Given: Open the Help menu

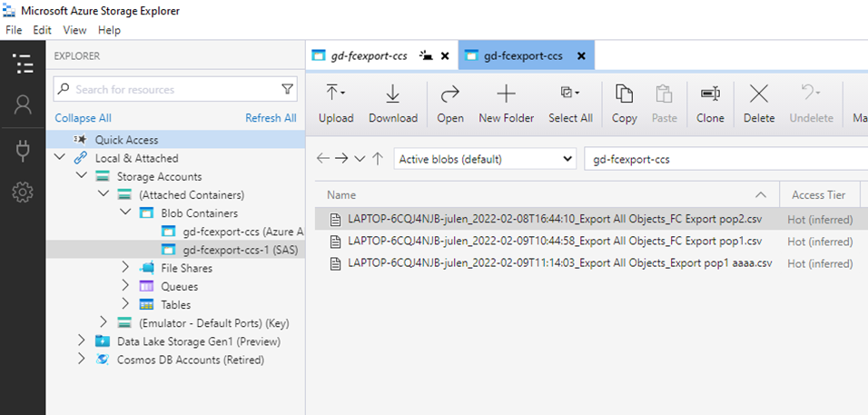Looking at the screenshot, I should click(x=109, y=30).
